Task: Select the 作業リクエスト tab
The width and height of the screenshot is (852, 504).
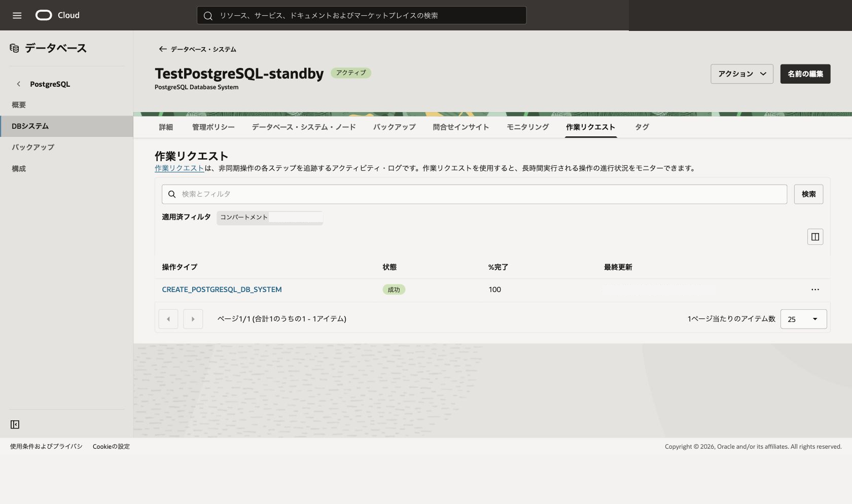Action: point(590,127)
